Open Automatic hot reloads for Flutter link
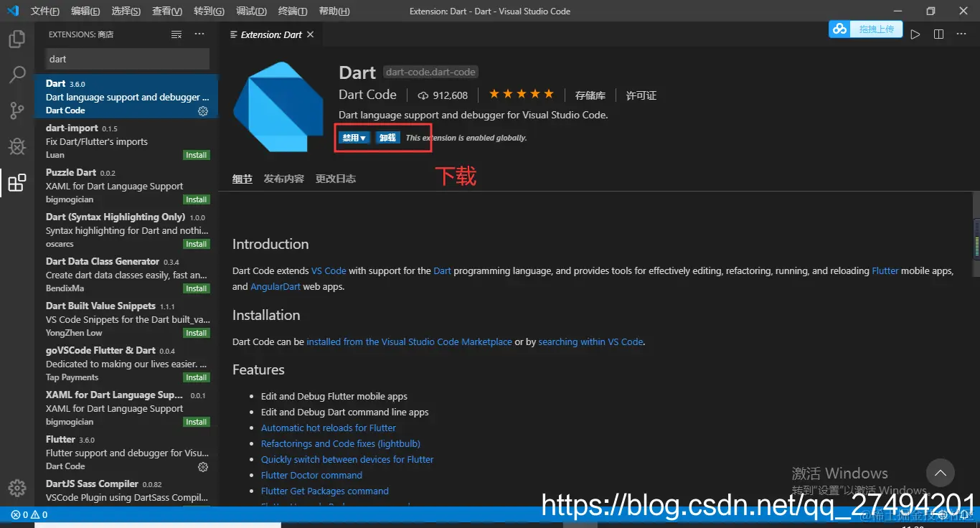 (x=329, y=428)
